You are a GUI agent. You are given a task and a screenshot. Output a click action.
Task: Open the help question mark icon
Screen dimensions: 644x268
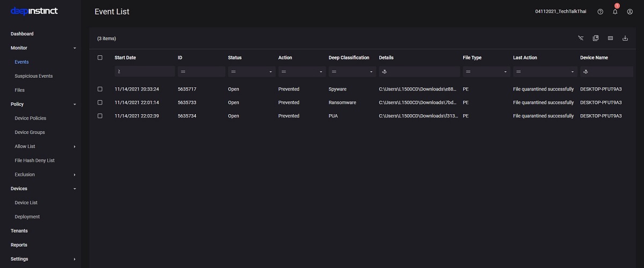coord(600,12)
